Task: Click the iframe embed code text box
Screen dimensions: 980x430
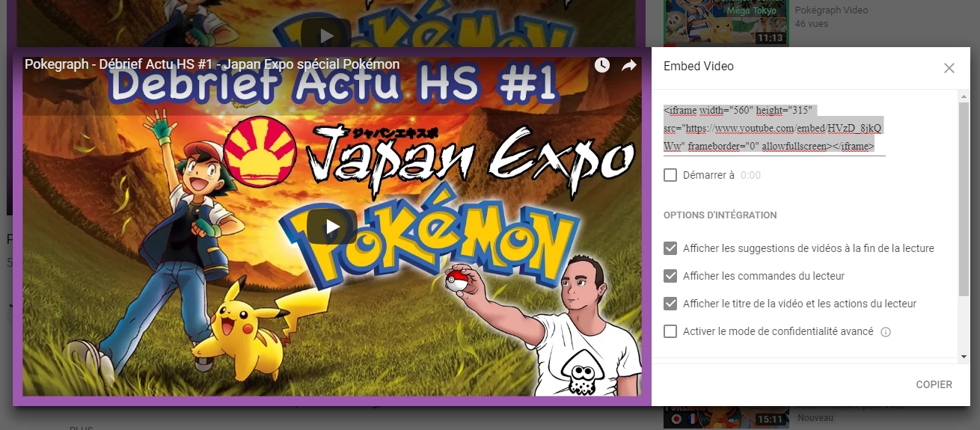Action: [x=774, y=129]
